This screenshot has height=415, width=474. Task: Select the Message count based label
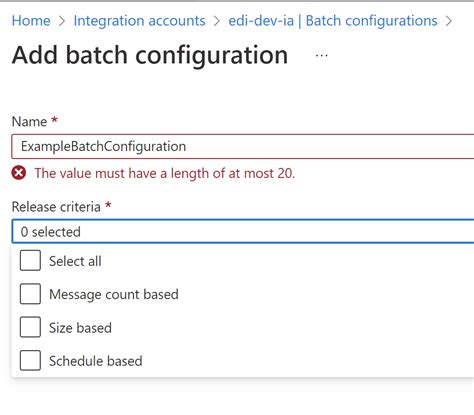click(114, 294)
